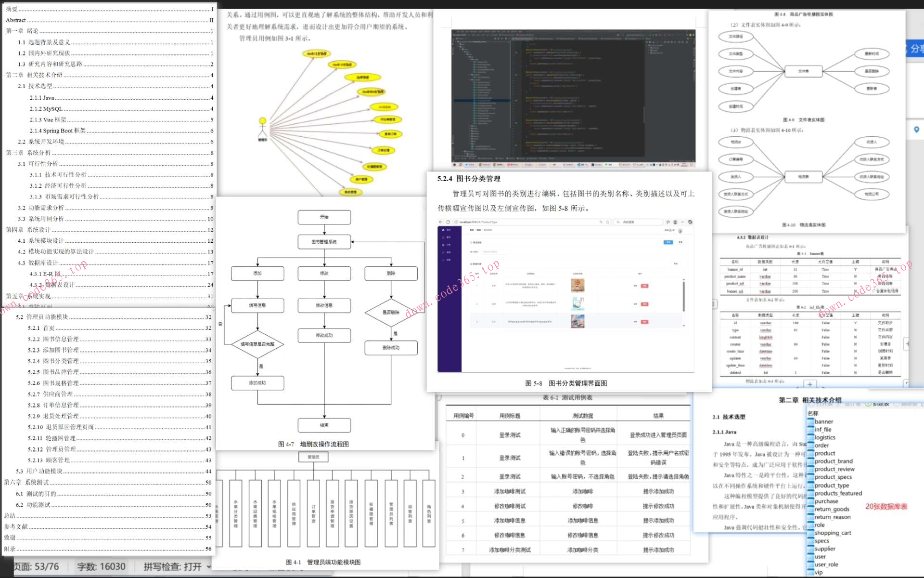Click the red delete button in first row
The width and height of the screenshot is (924, 578).
pos(644,286)
